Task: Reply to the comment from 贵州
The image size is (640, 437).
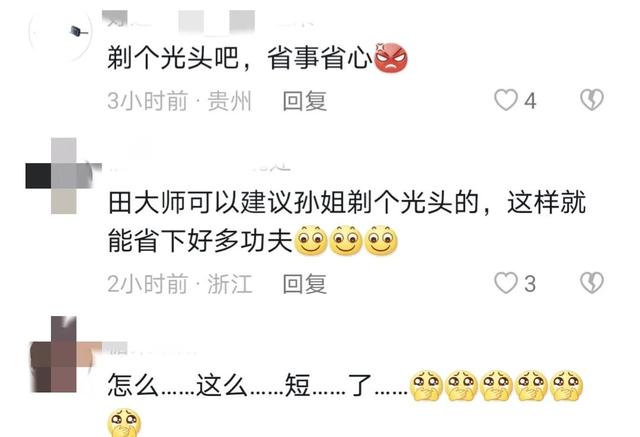Action: click(305, 100)
